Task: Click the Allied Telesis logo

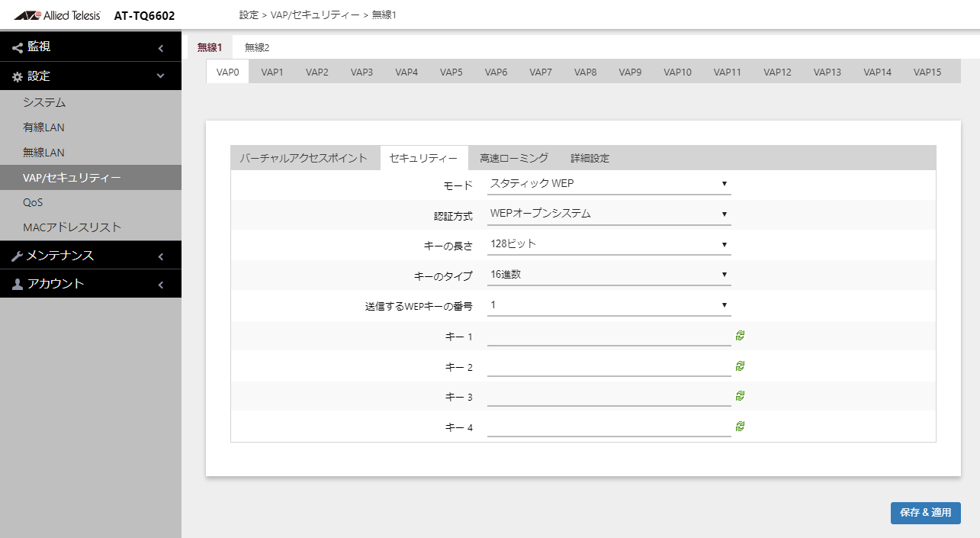Action: tap(57, 14)
